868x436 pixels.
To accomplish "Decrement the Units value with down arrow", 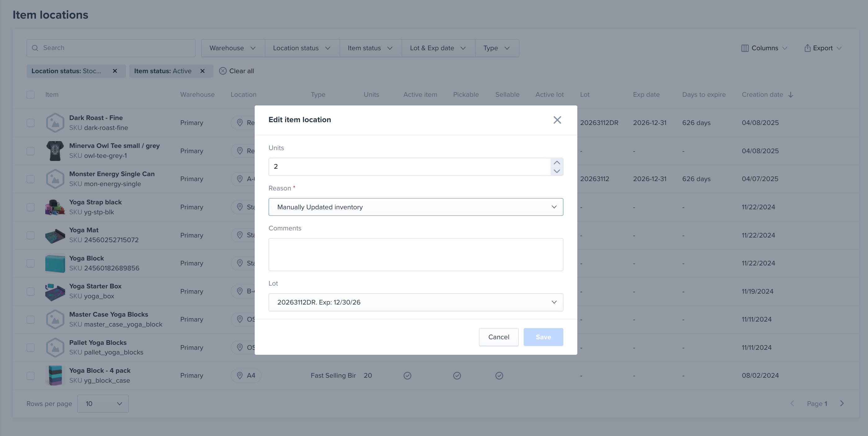I will (557, 171).
